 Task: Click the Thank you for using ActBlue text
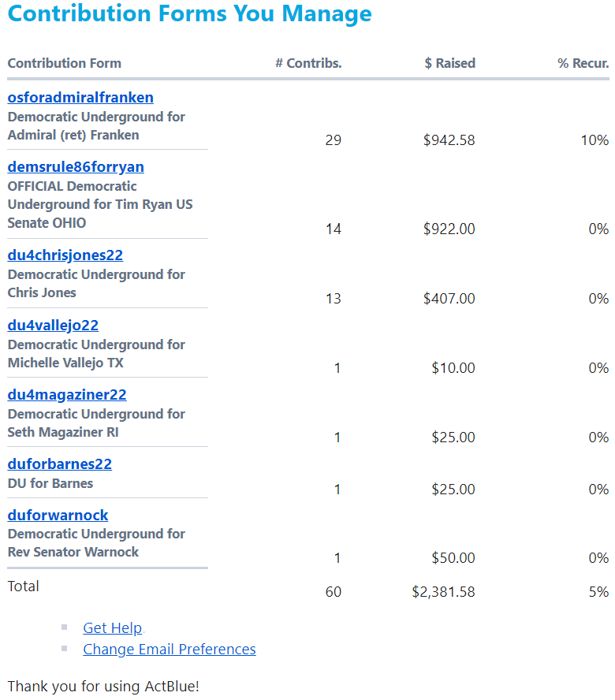(103, 686)
